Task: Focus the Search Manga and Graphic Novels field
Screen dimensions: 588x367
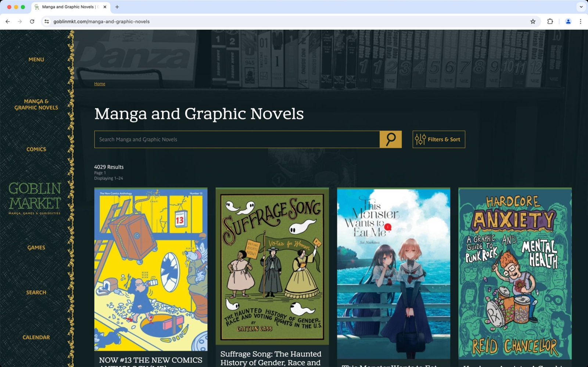Action: coord(237,139)
